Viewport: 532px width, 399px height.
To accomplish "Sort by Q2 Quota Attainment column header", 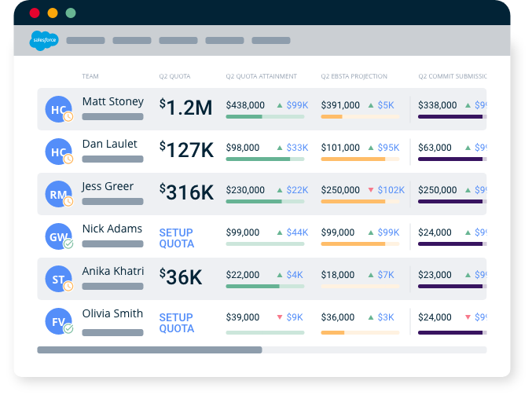I will tap(261, 76).
